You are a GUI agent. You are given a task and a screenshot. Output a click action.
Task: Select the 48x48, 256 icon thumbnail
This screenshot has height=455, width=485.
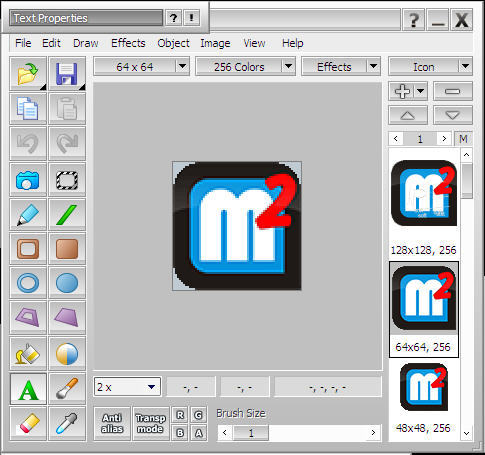424,398
